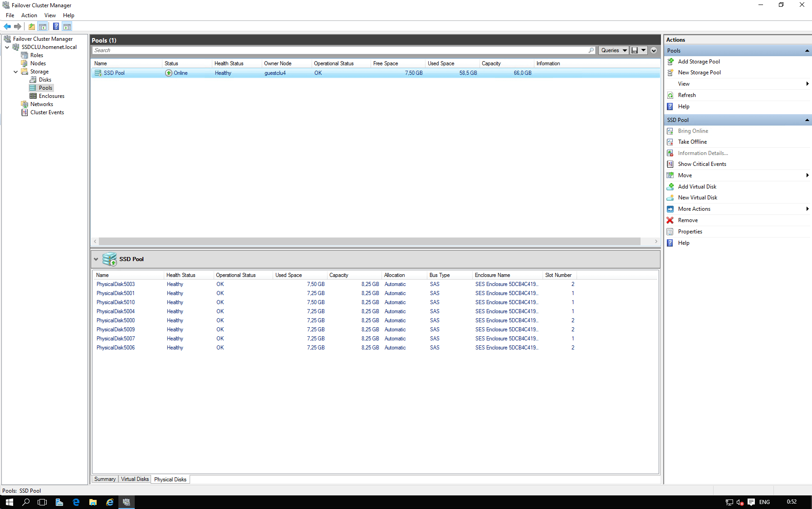Image resolution: width=812 pixels, height=509 pixels.
Task: Click the Roles icon in the tree
Action: click(24, 55)
